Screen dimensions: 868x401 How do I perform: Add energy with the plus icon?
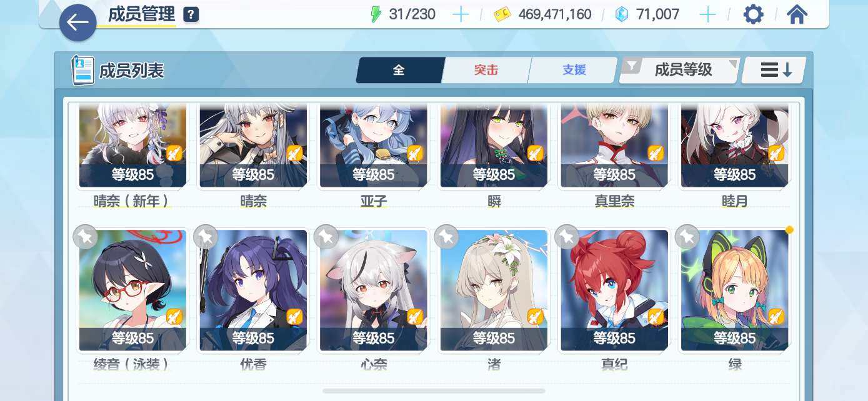pyautogui.click(x=461, y=14)
